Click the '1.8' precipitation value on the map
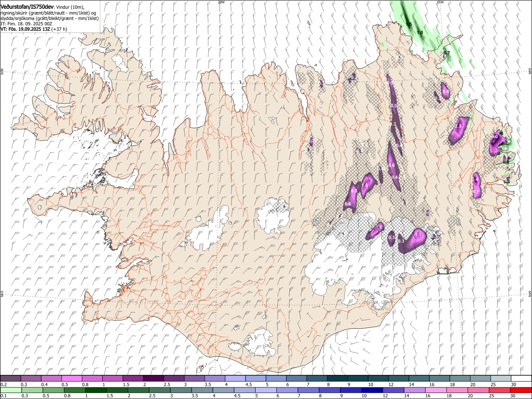This screenshot has width=532, height=399. (365, 185)
